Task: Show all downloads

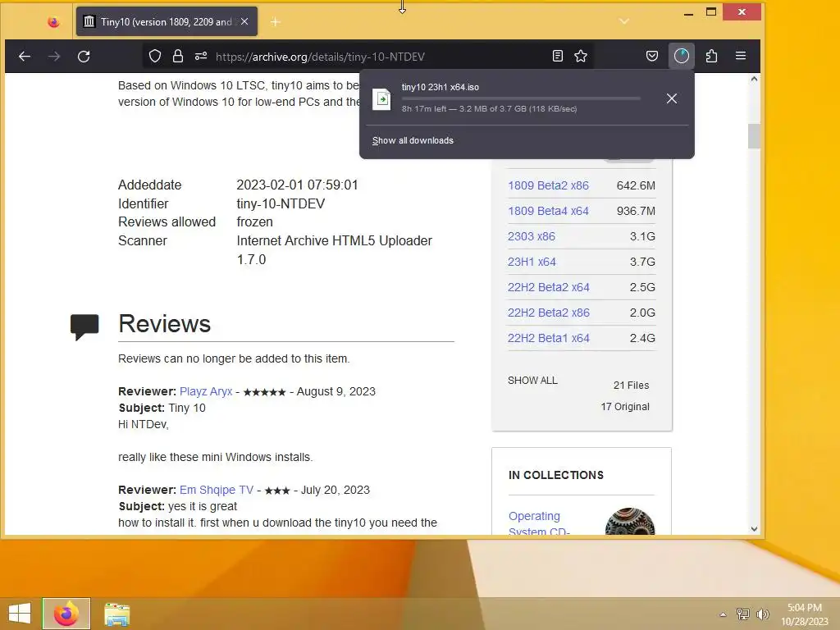Action: pyautogui.click(x=413, y=140)
